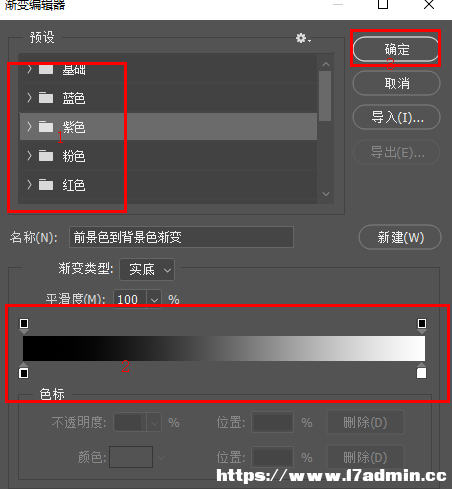The height and width of the screenshot is (489, 452).
Task: Open the 平滑度 percentage dropdown arrow
Action: click(154, 299)
